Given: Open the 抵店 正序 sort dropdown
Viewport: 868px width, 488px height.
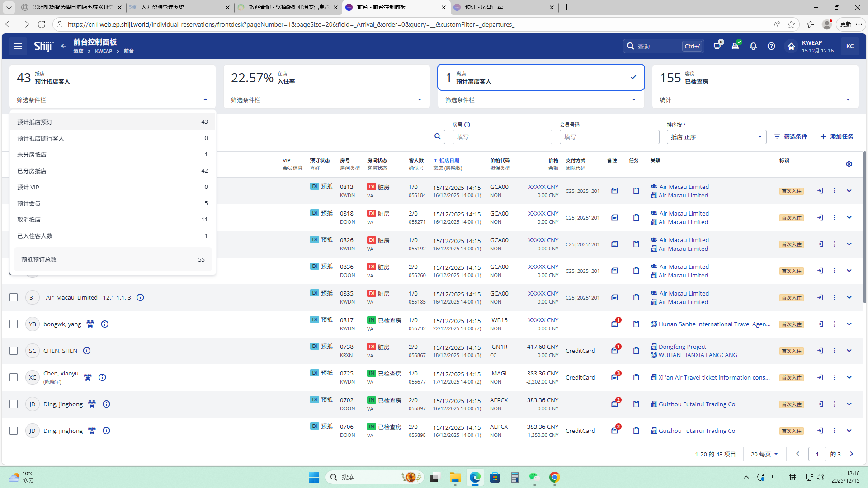Looking at the screenshot, I should (716, 137).
